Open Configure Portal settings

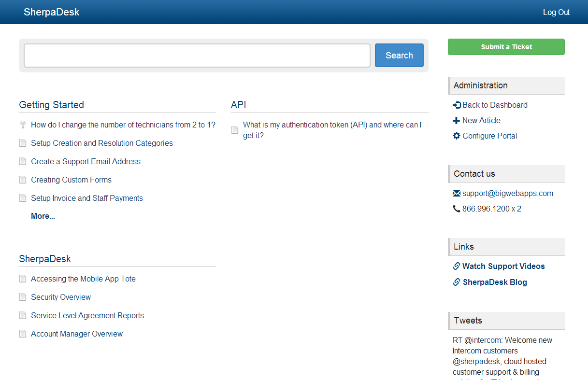489,136
